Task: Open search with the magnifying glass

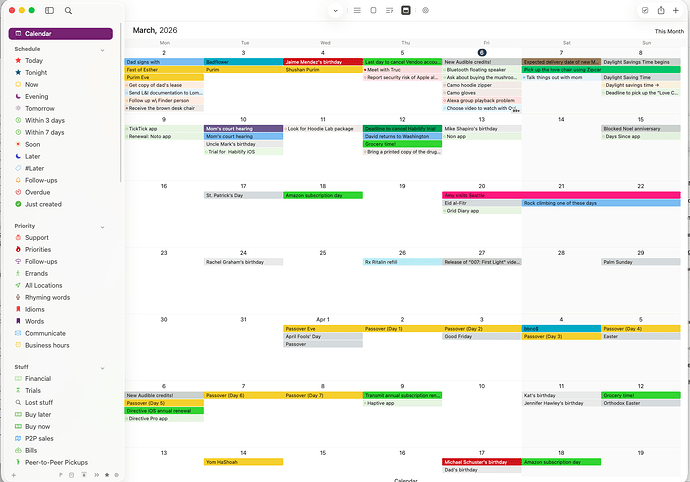Action: [68, 10]
